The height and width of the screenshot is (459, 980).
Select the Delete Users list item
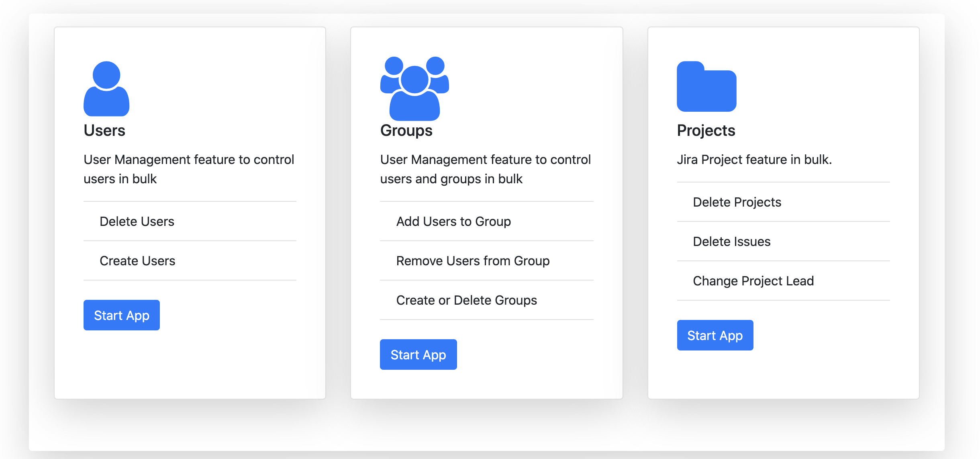pos(137,221)
